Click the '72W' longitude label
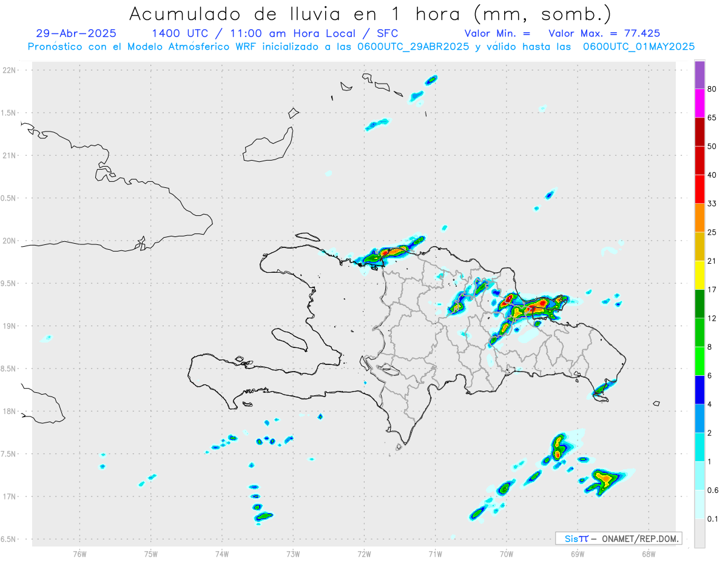This screenshot has height=562, width=728. (x=364, y=554)
